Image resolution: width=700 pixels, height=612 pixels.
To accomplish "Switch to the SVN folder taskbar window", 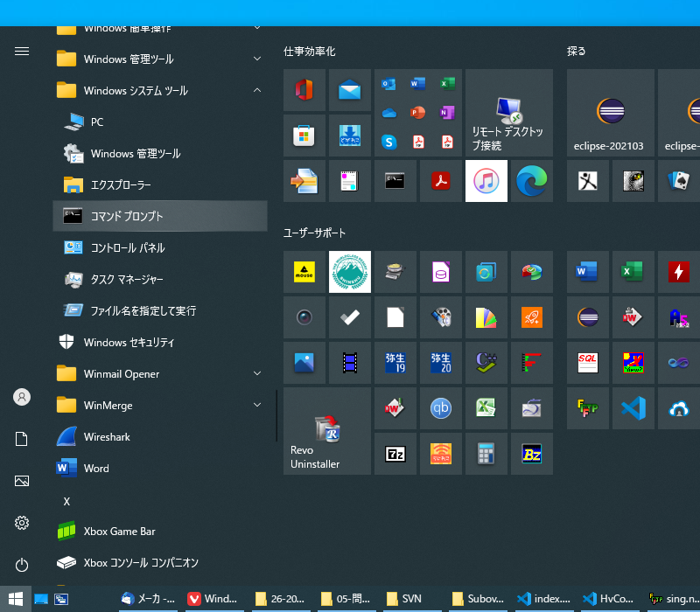I will [413, 599].
